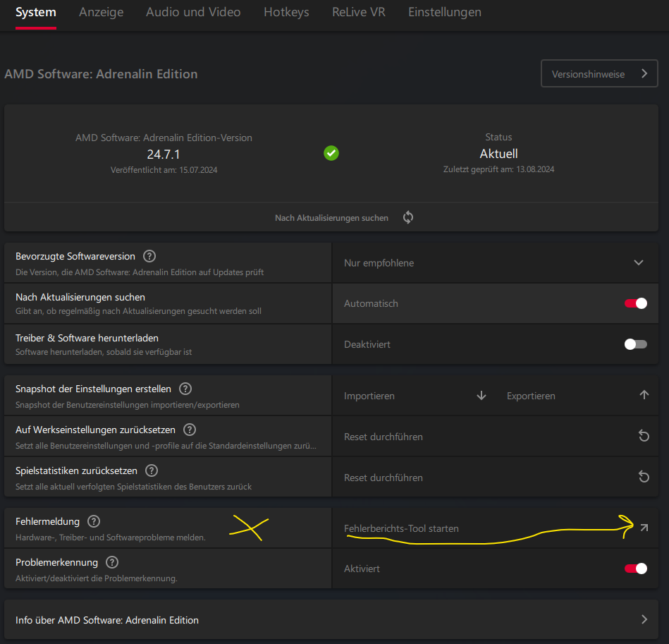Click help icon next to Bevorzugte Softwareversion

(149, 256)
